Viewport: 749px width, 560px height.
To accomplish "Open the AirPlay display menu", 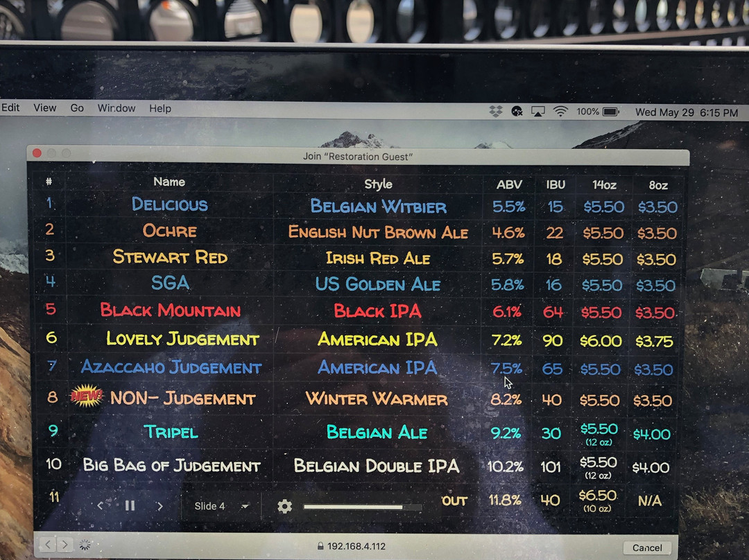I will 538,112.
